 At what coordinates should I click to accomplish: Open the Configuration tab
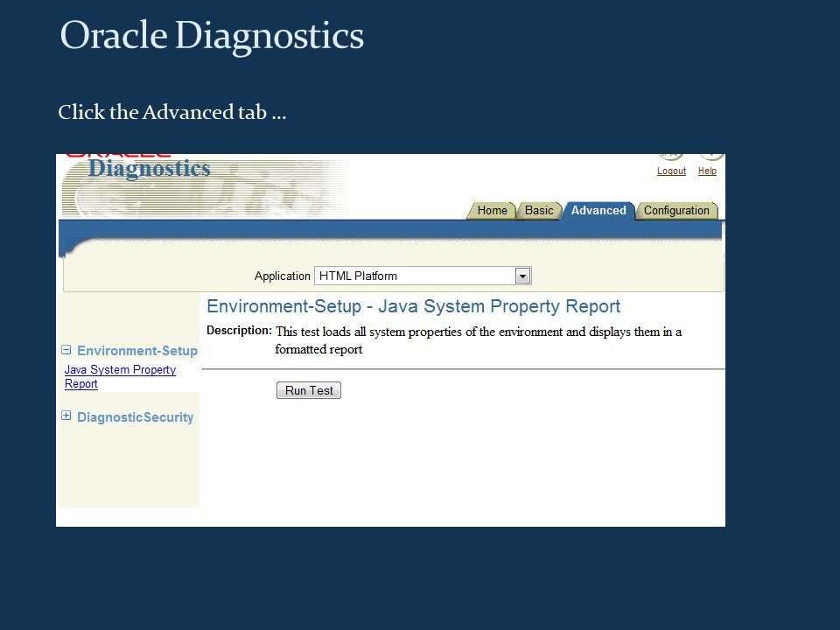(676, 210)
